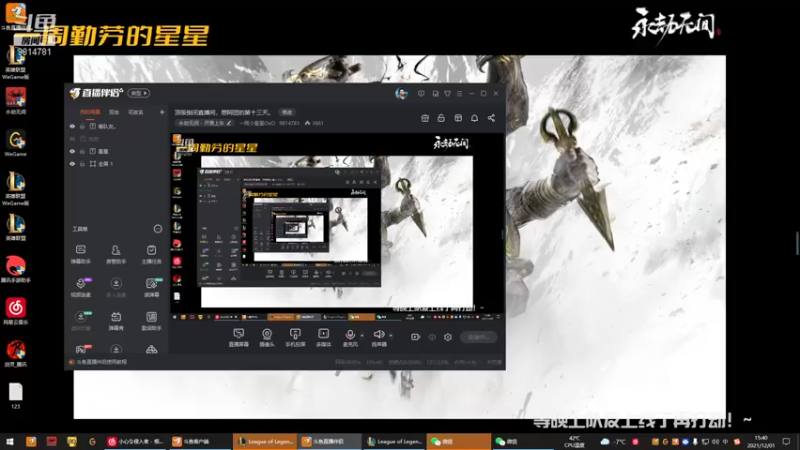Switch to the second scene tab
The width and height of the screenshot is (800, 450).
coord(114,112)
